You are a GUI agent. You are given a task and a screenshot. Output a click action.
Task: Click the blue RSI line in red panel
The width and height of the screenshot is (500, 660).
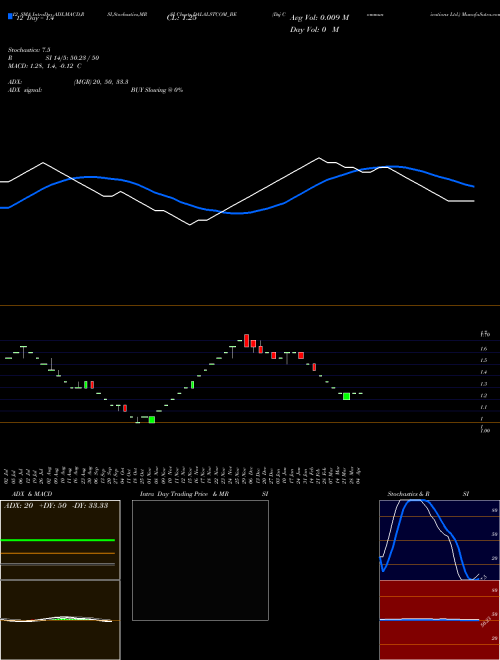429,619
